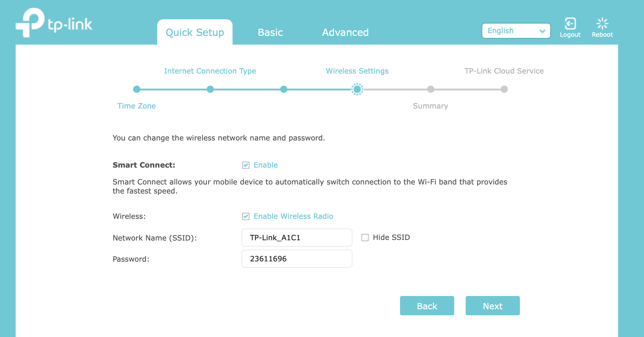
Task: Select the TP-Link Cloud Service progress dot
Action: coord(504,89)
